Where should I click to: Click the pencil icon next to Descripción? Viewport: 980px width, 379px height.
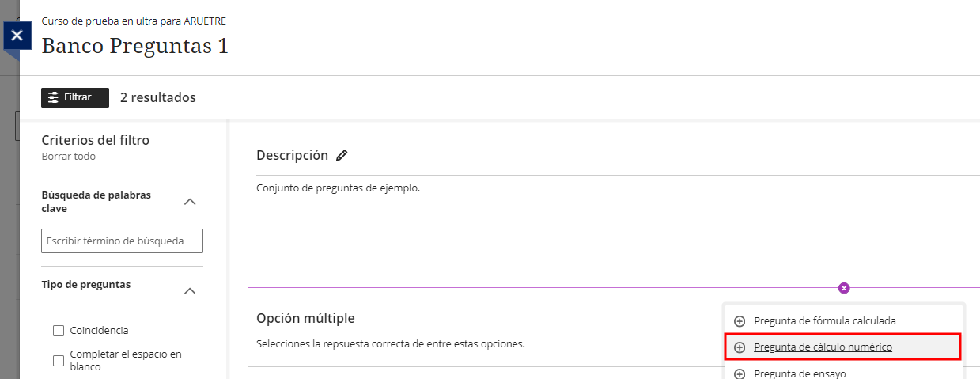[x=342, y=156]
